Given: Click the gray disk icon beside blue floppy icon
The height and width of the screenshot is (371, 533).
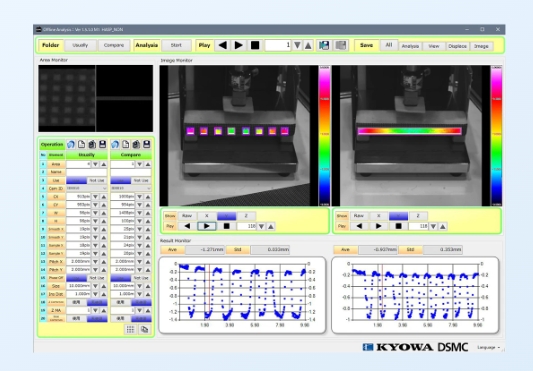Looking at the screenshot, I should click(x=341, y=46).
